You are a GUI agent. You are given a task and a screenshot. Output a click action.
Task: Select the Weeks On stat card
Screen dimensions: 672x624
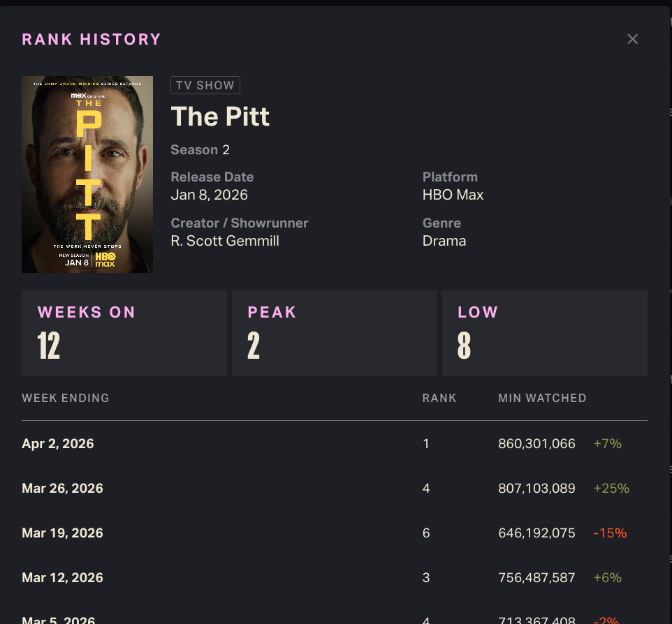click(124, 333)
